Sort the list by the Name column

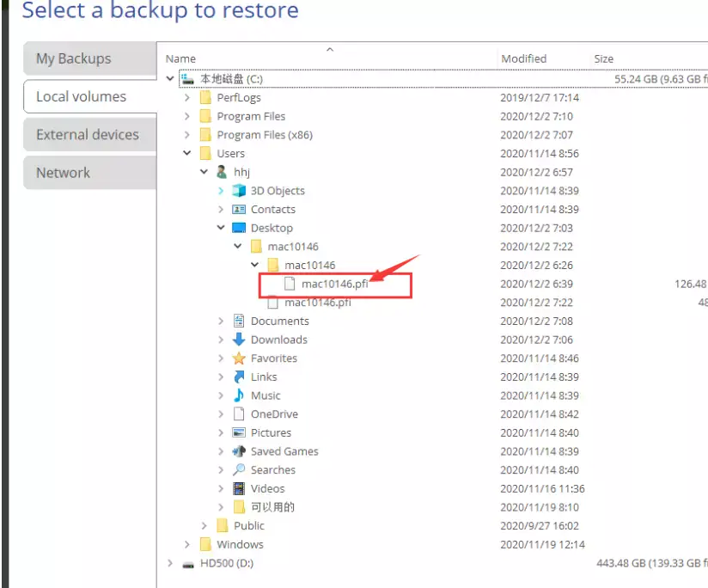[x=180, y=58]
